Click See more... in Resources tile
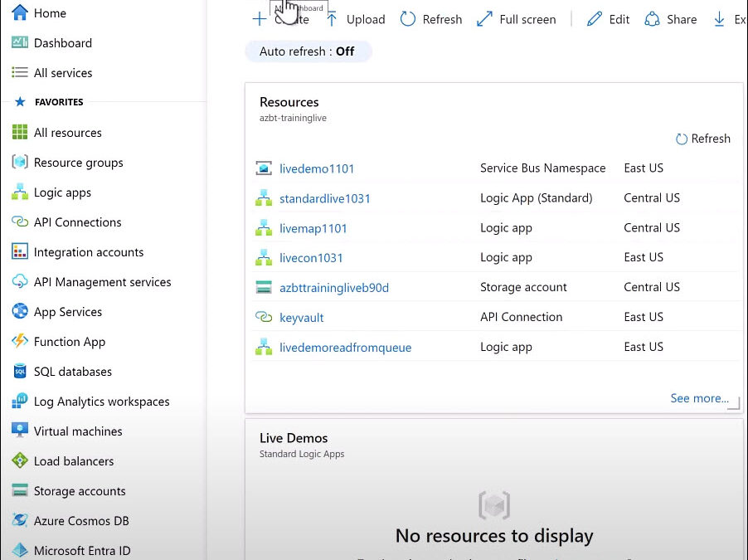748x560 pixels. point(699,398)
